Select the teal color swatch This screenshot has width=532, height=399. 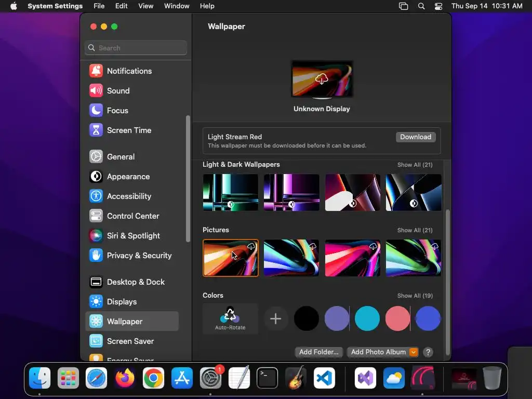pos(367,318)
